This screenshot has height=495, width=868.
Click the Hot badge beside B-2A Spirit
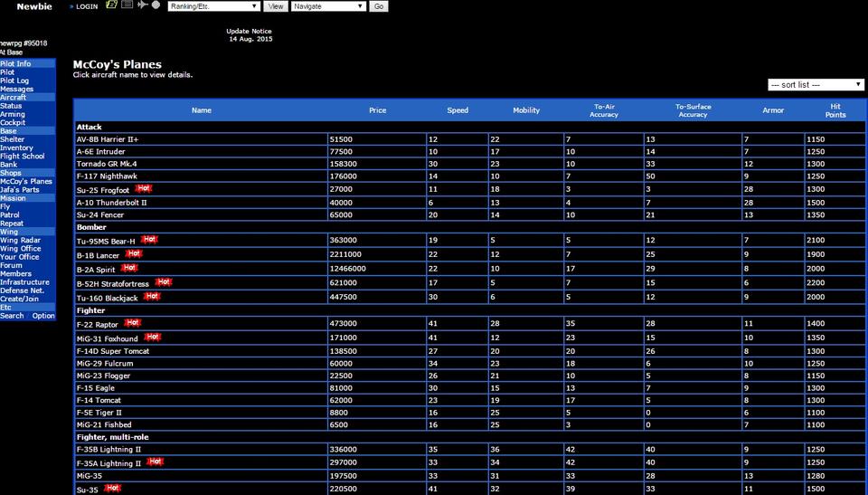pos(129,268)
